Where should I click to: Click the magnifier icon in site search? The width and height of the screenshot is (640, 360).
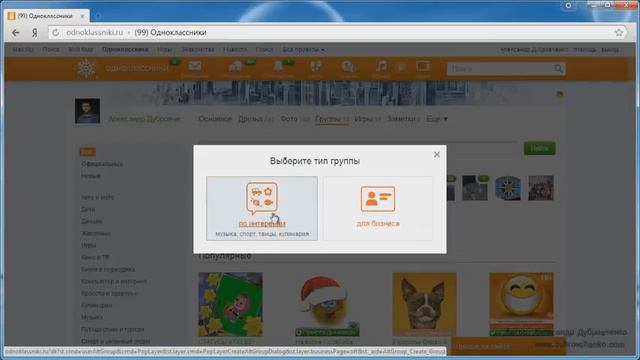pyautogui.click(x=558, y=69)
